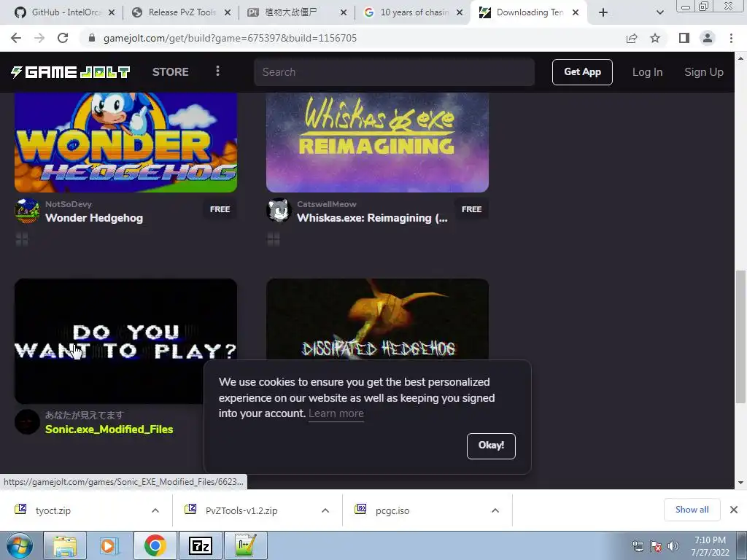This screenshot has width=747, height=560.
Task: Click the browser address bar URL
Action: click(x=230, y=38)
